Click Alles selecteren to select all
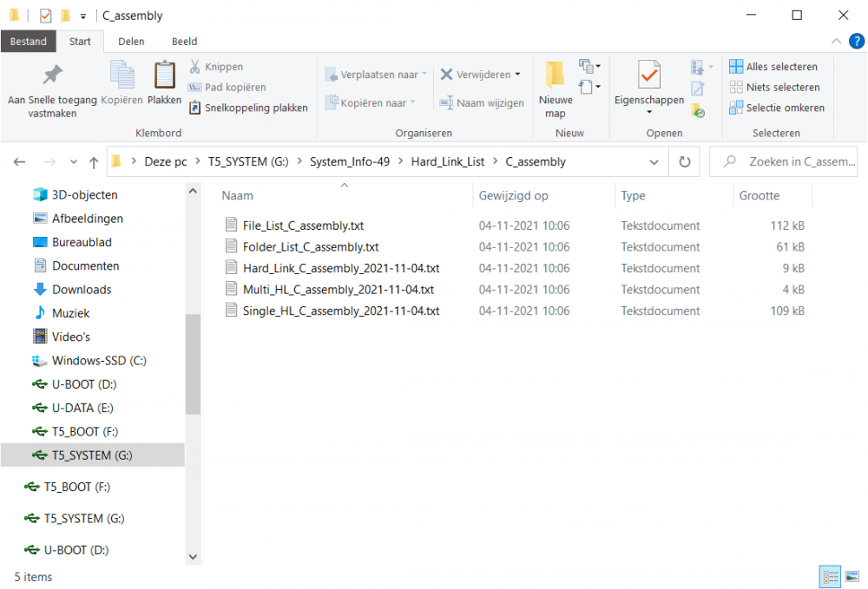Screen dimensions: 868x589 [x=773, y=67]
